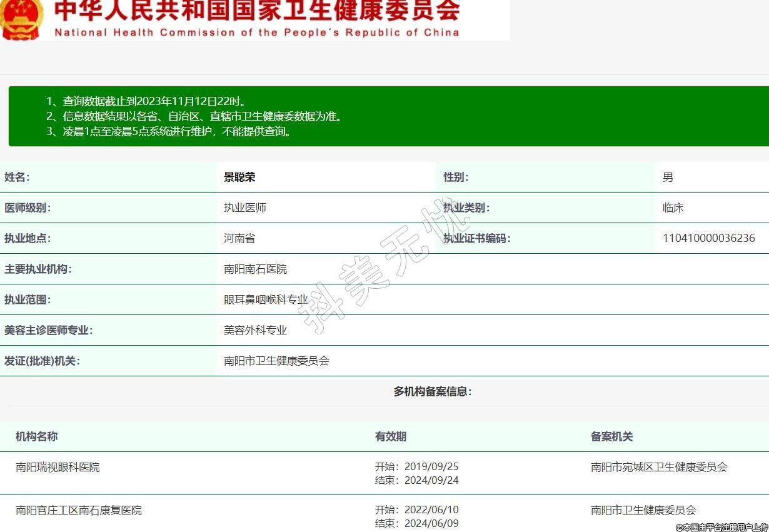Viewport: 769px width, 532px height.
Task: Select the 河南省 practice location value
Action: point(239,238)
